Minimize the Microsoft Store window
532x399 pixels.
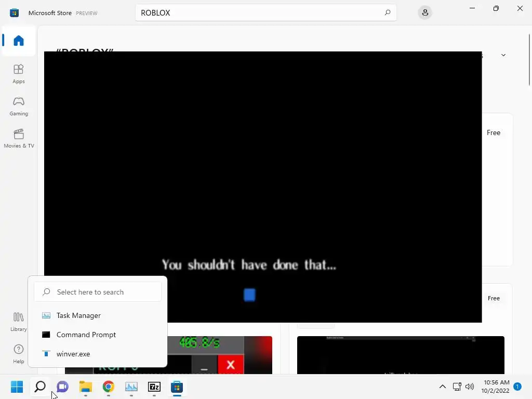tap(472, 8)
